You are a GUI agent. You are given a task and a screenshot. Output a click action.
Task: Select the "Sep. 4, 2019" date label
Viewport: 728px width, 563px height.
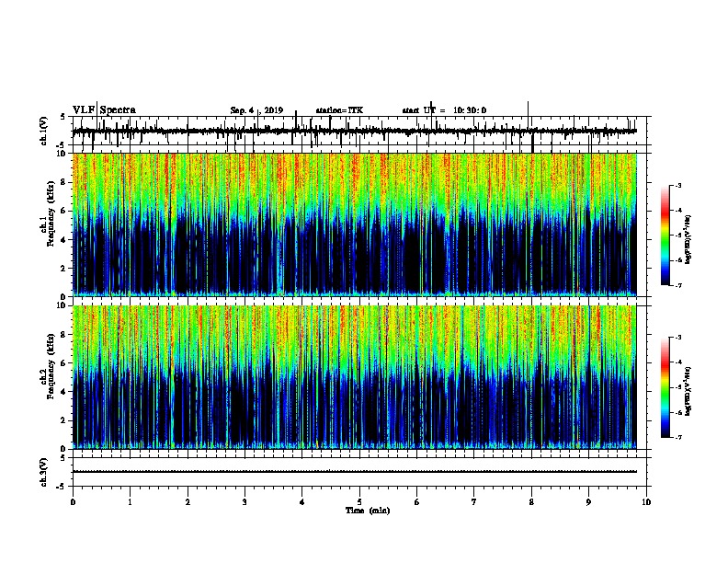click(256, 110)
